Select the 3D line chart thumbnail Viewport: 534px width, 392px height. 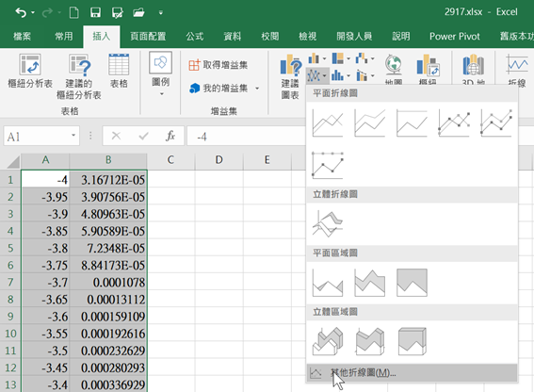click(328, 223)
